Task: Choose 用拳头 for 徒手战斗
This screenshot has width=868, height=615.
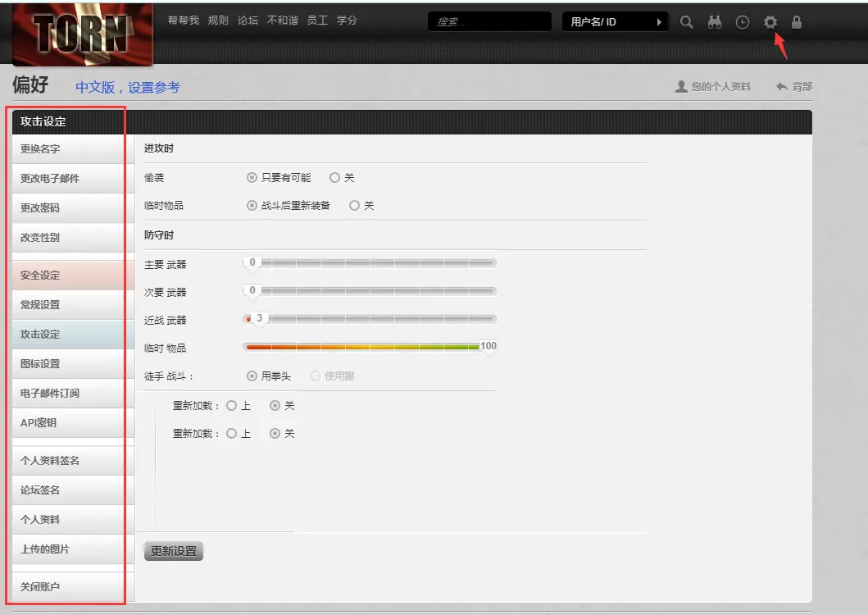Action: pyautogui.click(x=252, y=376)
